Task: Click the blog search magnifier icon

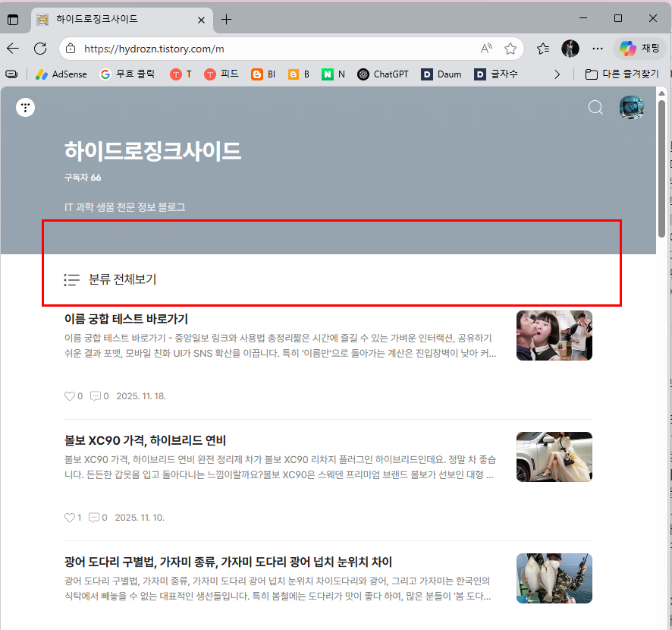Action: click(595, 107)
